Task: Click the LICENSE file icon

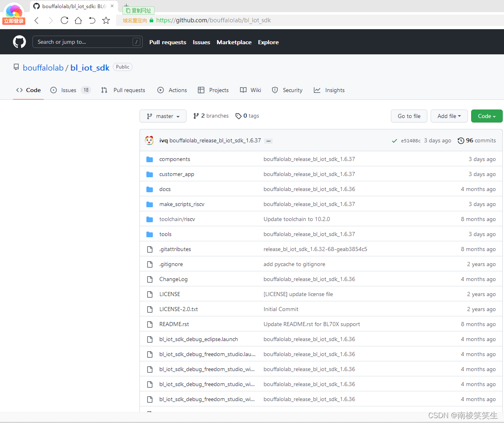Action: click(150, 294)
